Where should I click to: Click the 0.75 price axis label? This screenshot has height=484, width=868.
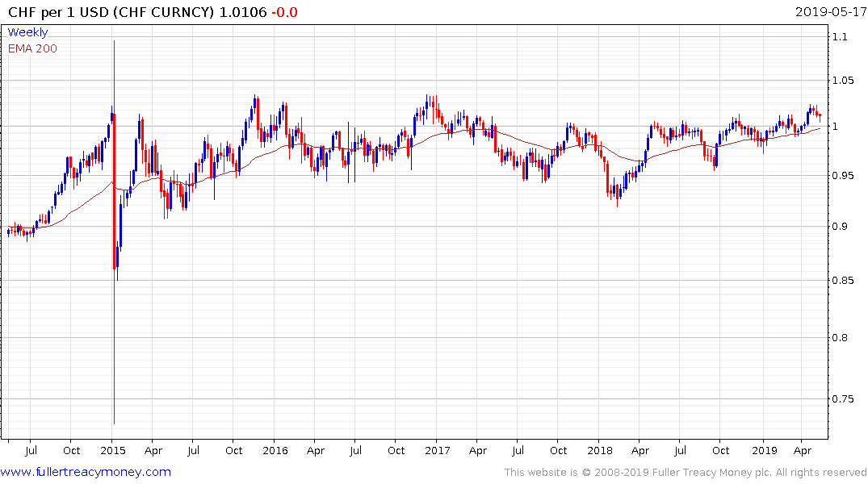(x=843, y=399)
